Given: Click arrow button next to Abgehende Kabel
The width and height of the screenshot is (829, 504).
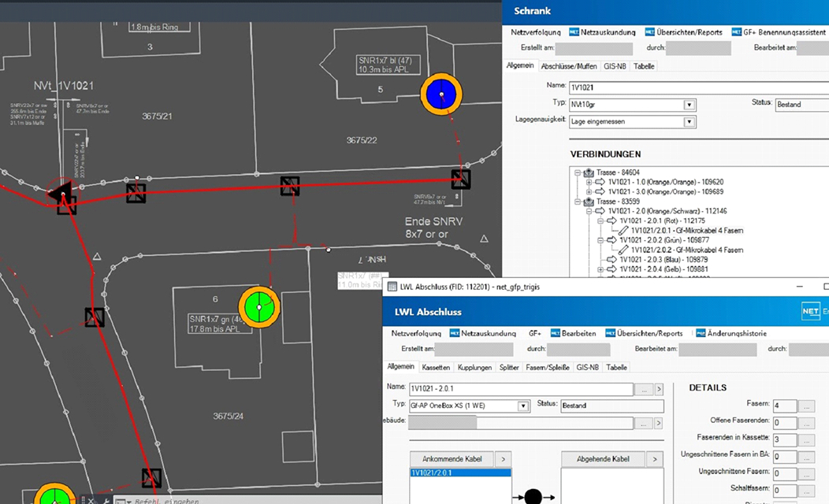Looking at the screenshot, I should pyautogui.click(x=655, y=459).
